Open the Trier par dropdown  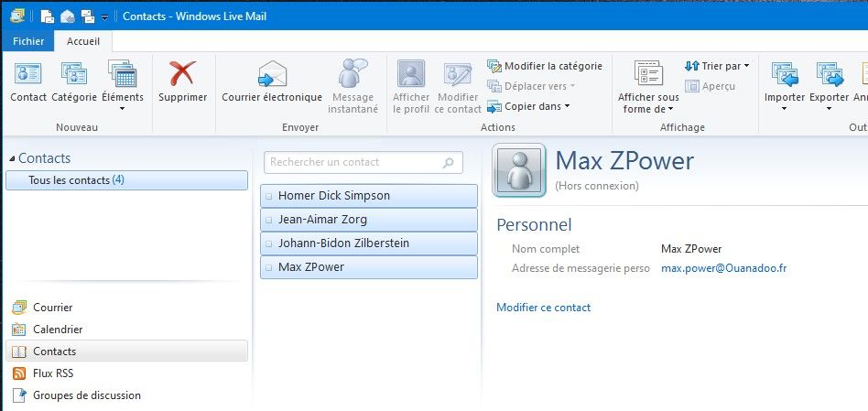(716, 66)
